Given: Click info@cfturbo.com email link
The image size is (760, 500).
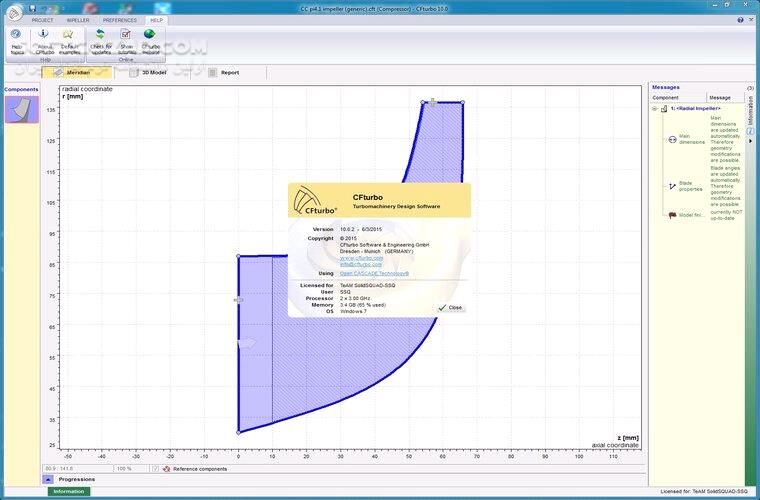Looking at the screenshot, I should 361,265.
